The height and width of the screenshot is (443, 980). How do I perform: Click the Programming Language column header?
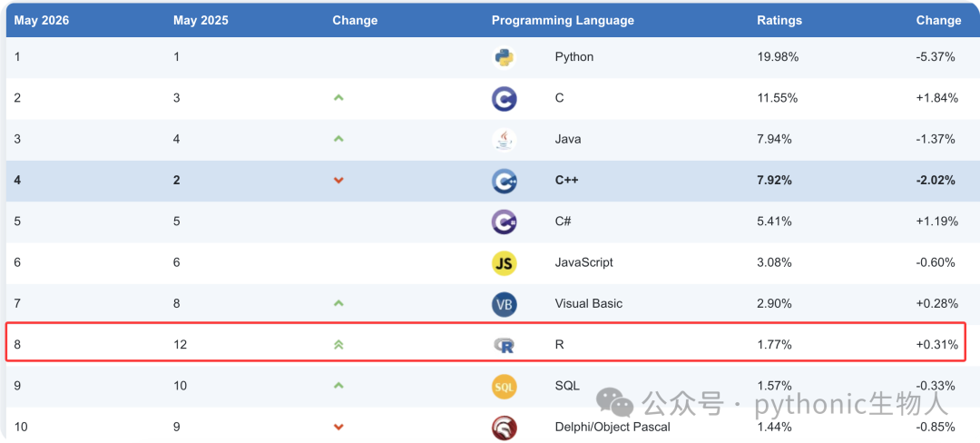pos(563,21)
